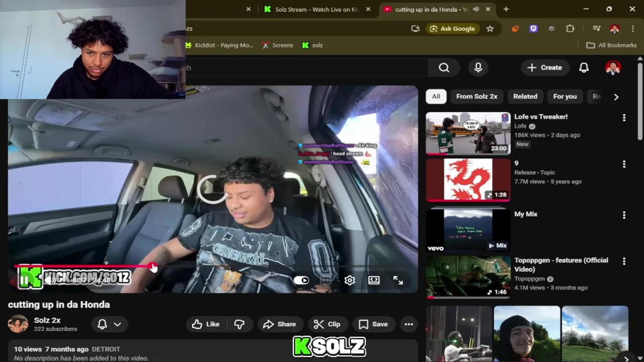The image size is (644, 362).
Task: Open more options for Lofe vs Tweaker!
Action: click(624, 118)
